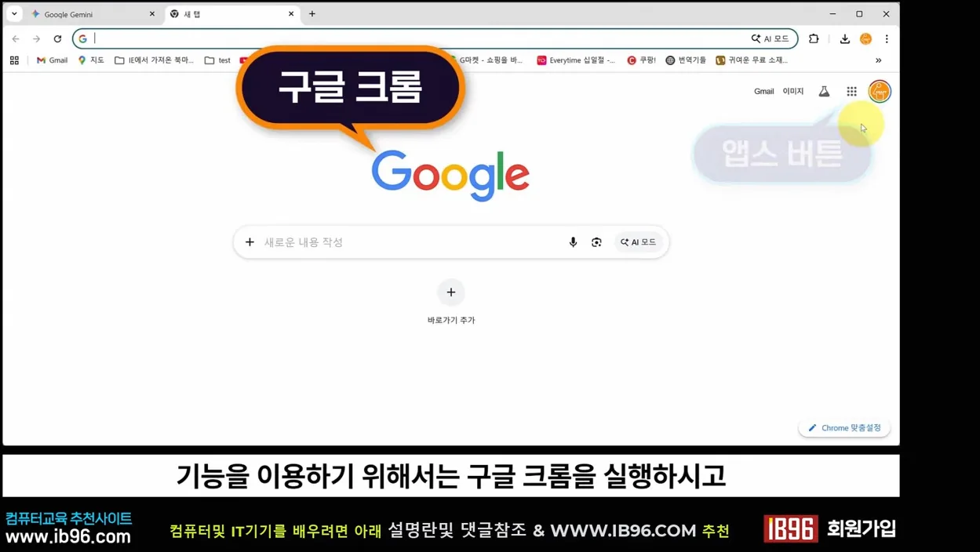Click the Gmail link on the page
The width and height of the screenshot is (980, 552).
point(764,92)
